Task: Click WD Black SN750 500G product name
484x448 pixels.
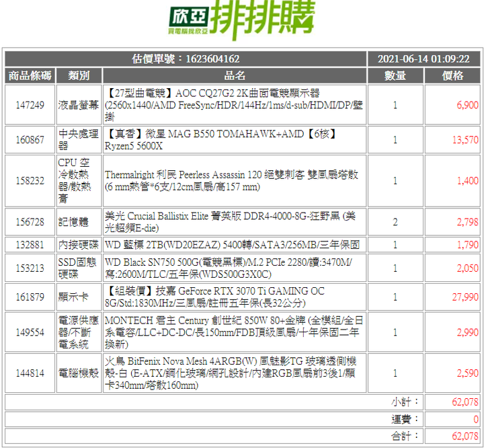Action: point(228,268)
